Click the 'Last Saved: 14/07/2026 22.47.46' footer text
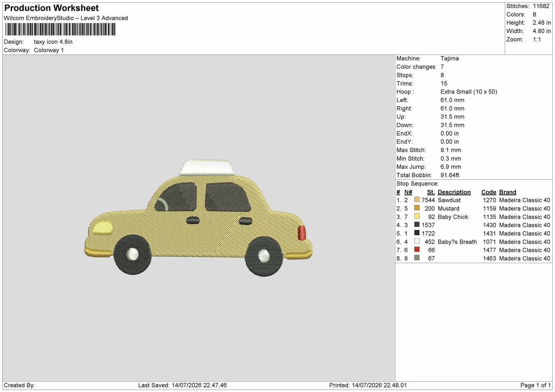Screen dimensions: 555x392 pos(182,385)
